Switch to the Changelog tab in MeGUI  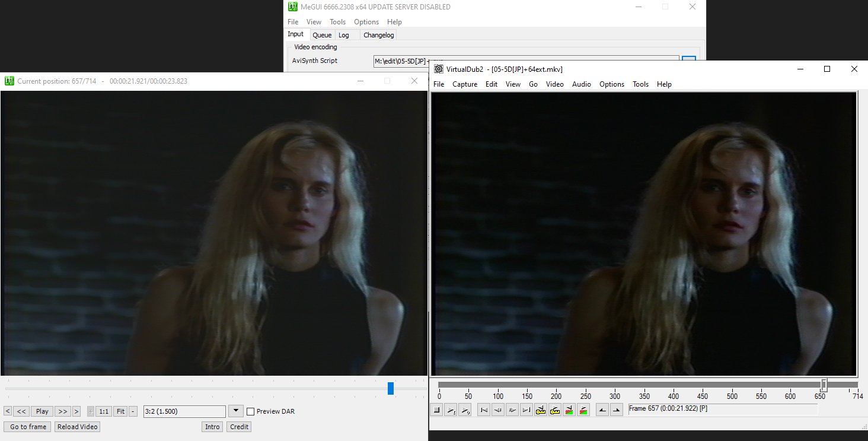coord(378,35)
